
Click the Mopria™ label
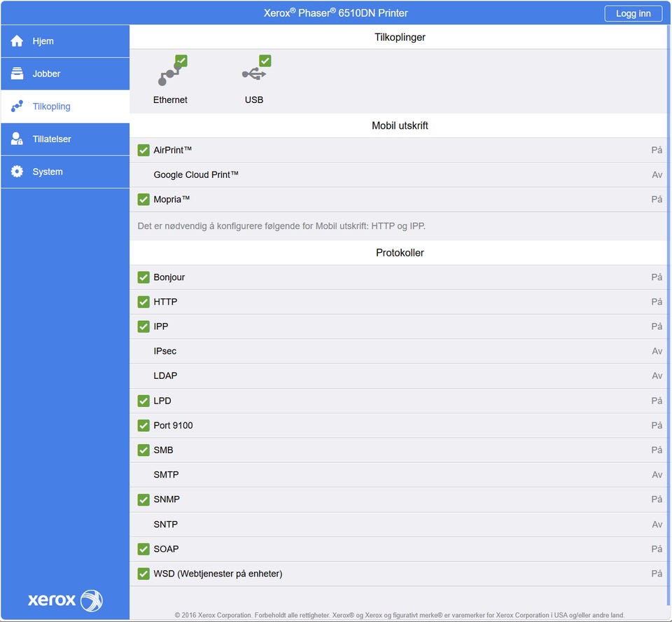(171, 200)
